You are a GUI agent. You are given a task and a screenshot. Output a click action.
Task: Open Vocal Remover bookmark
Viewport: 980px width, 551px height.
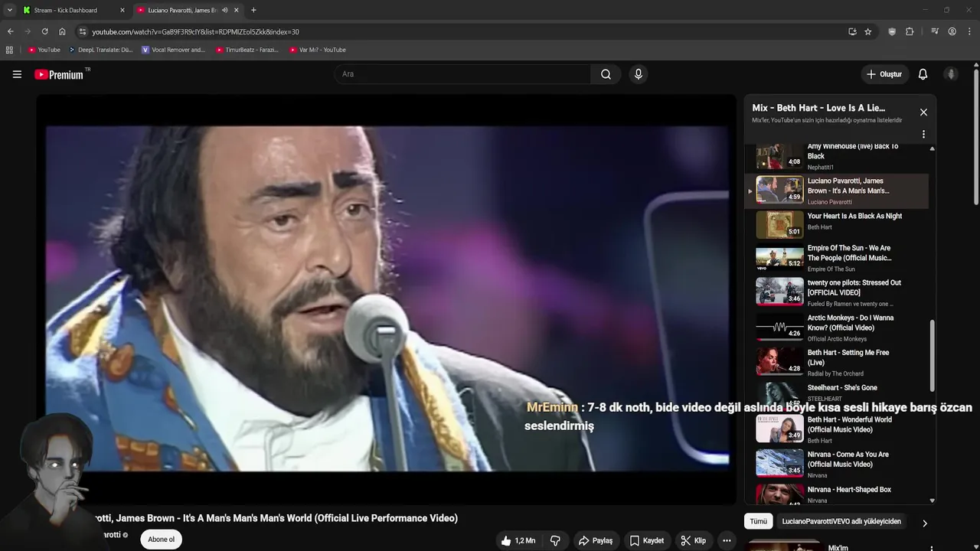click(173, 50)
